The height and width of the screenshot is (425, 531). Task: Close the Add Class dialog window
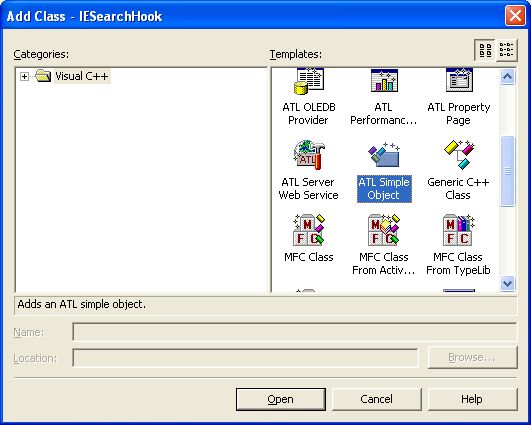(515, 16)
